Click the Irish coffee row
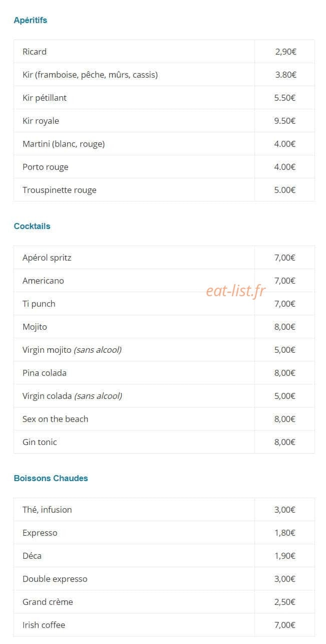Viewport: 326px width, 644px height. coord(164,625)
